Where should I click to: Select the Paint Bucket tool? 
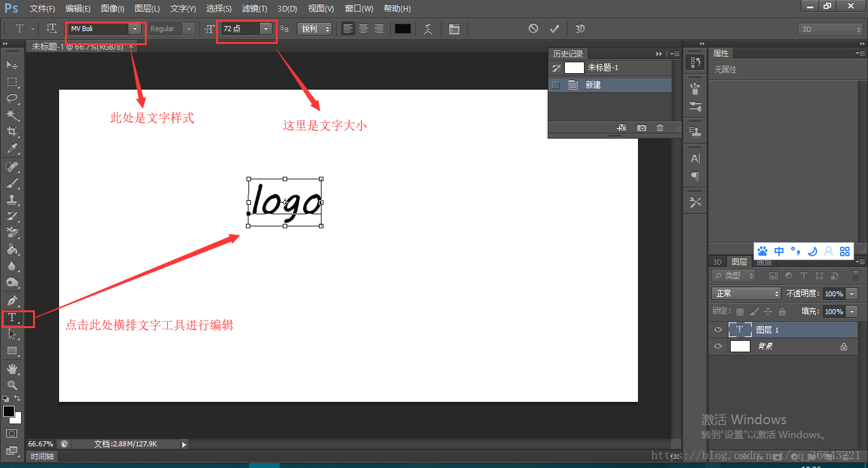click(x=12, y=249)
